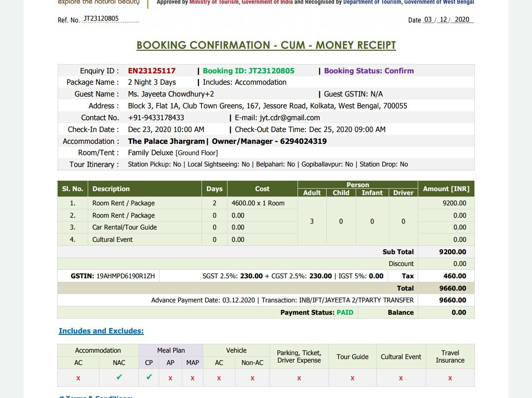The height and width of the screenshot is (398, 532).
Task: Click the adult count 3 cell
Action: (312, 221)
